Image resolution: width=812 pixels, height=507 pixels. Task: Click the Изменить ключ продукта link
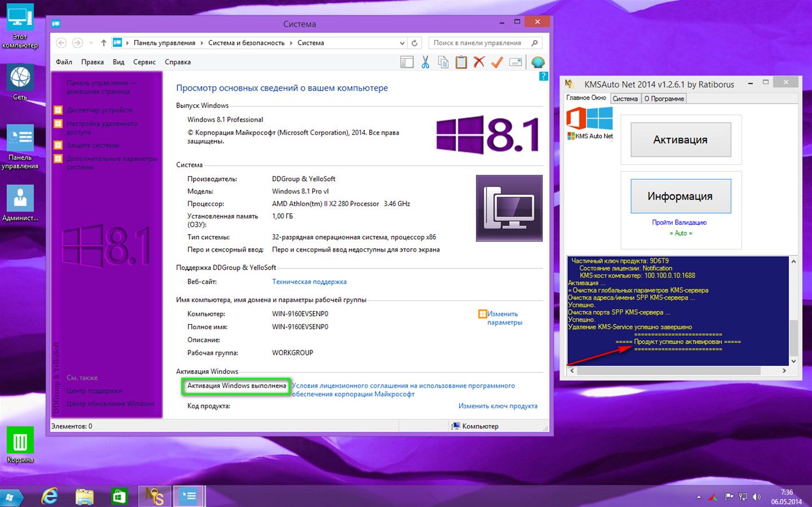point(497,406)
